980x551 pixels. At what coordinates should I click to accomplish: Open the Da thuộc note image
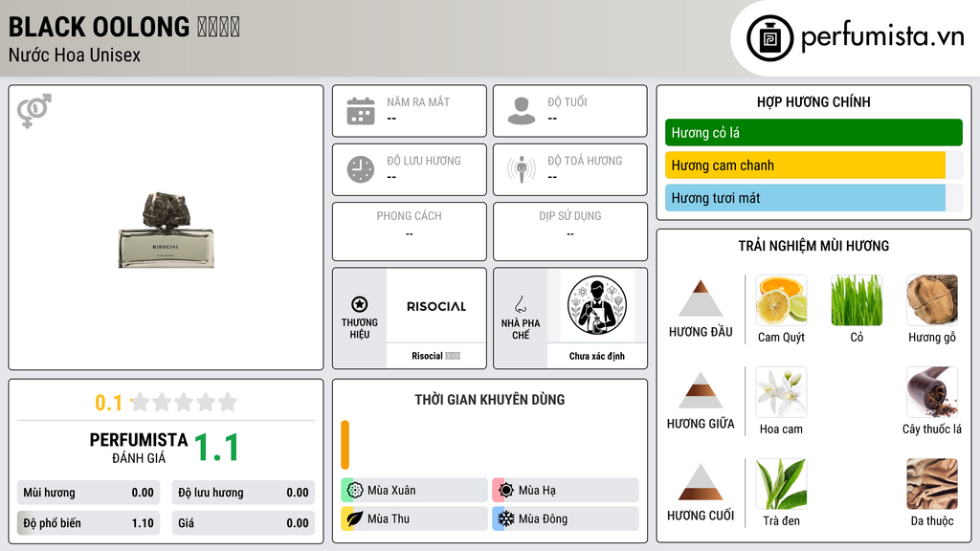pyautogui.click(x=932, y=484)
